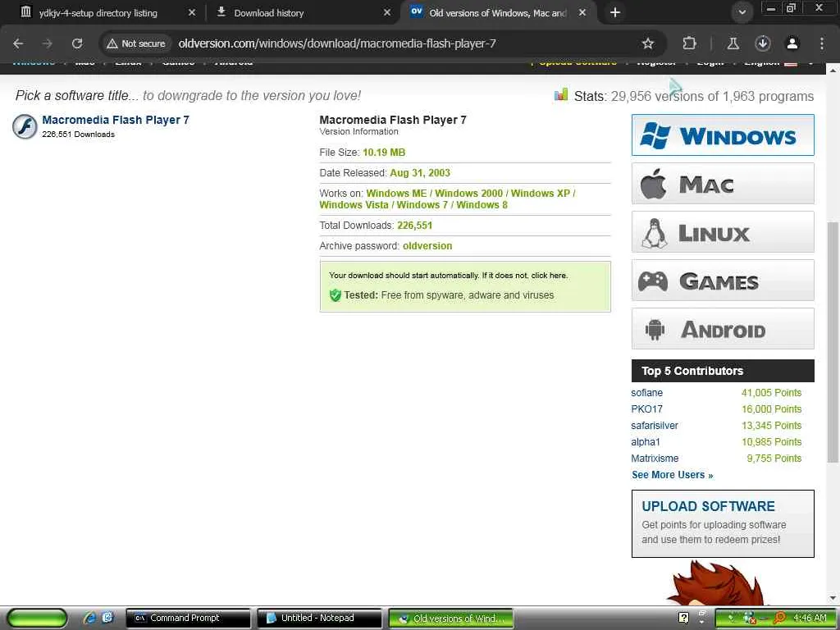Click the 'click here' download link
The image size is (840, 630).
tap(549, 276)
